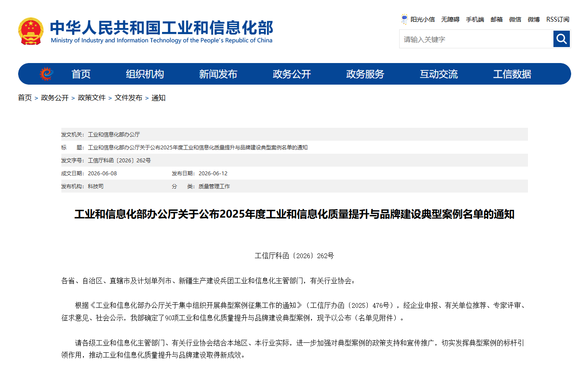This screenshot has height=370, width=588.
Task: Click the 分类 value 质量管理工作
Action: (x=214, y=187)
